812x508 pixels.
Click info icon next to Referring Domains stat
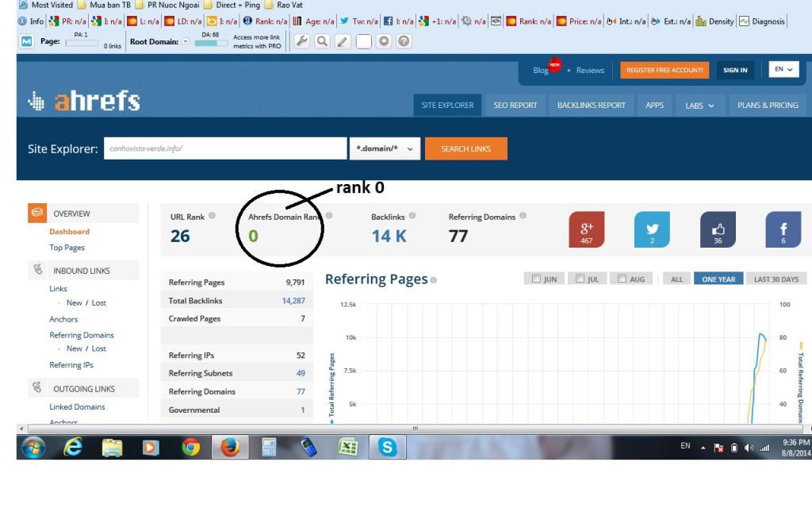pyautogui.click(x=523, y=216)
